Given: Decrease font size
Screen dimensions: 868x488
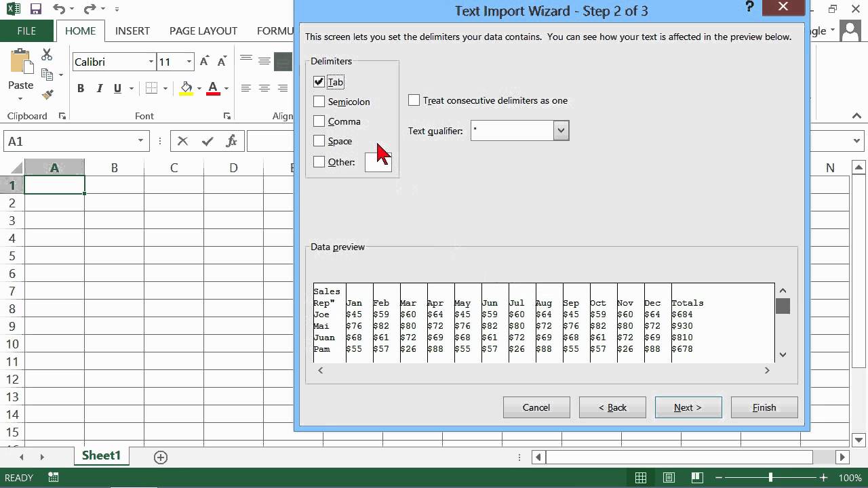Looking at the screenshot, I should pos(222,62).
